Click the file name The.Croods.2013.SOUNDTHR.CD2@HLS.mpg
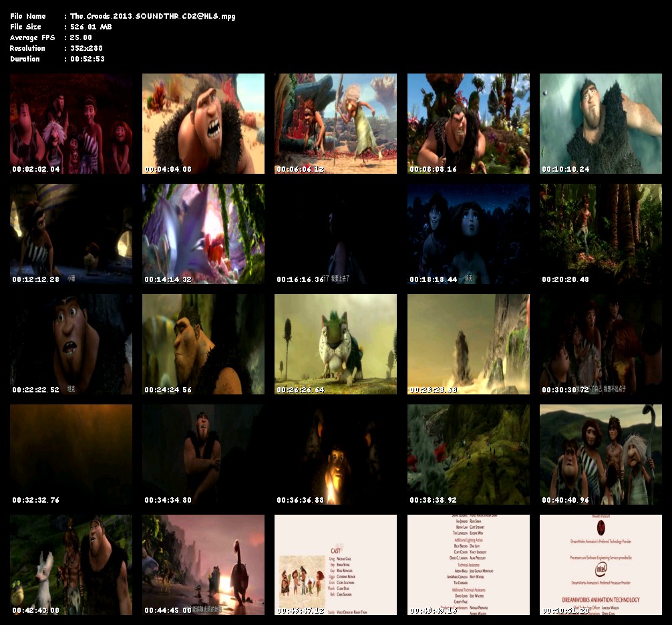The height and width of the screenshot is (625, 672). tap(152, 16)
